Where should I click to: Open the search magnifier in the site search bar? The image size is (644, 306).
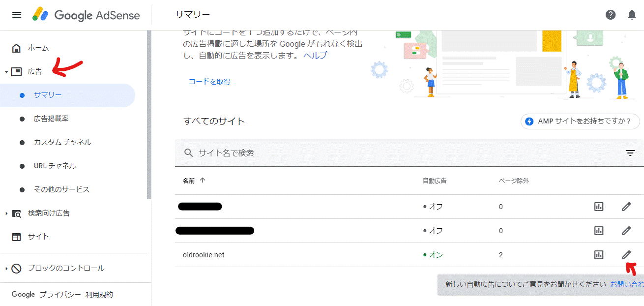[189, 153]
